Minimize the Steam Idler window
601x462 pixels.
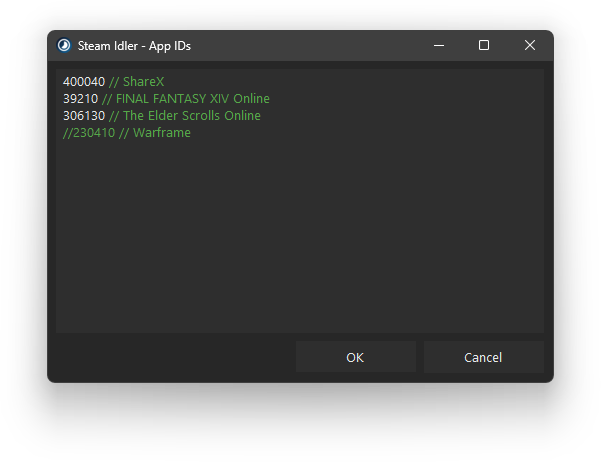click(439, 45)
